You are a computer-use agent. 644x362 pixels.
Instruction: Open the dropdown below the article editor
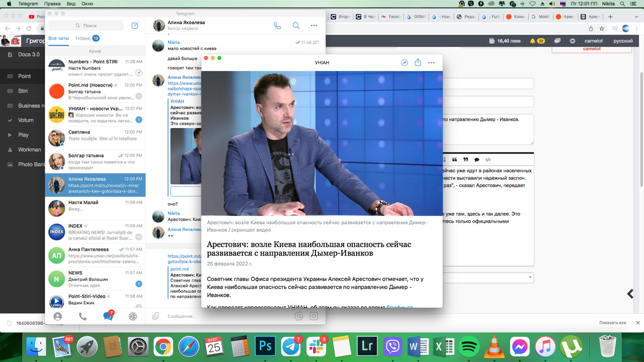488,278
